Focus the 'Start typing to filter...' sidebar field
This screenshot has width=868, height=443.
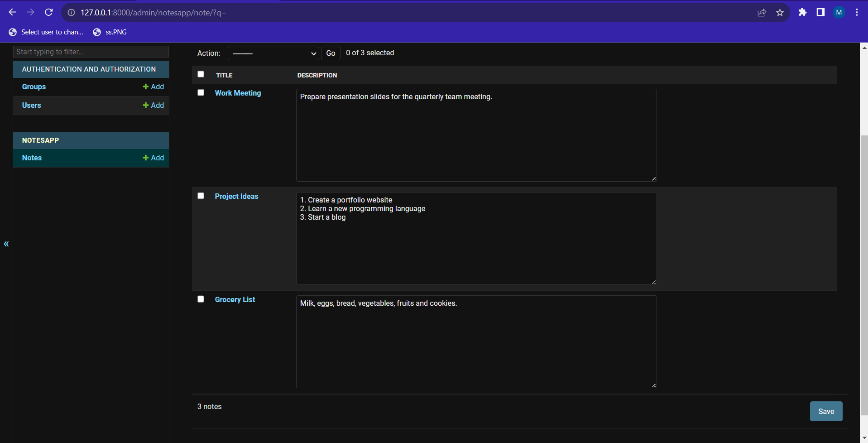pyautogui.click(x=91, y=52)
